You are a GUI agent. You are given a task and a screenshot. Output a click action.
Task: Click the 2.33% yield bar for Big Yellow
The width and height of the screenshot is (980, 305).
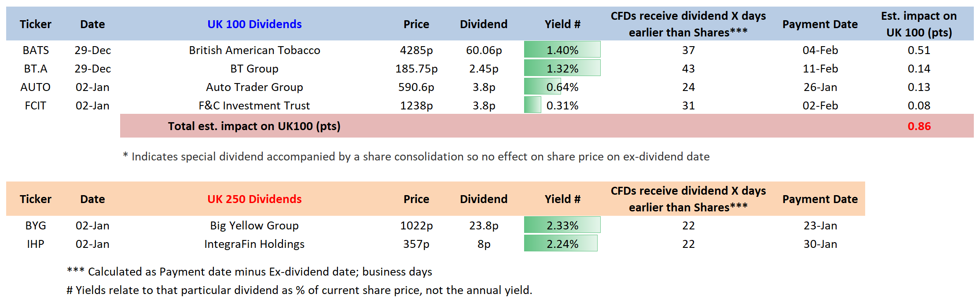tap(562, 225)
